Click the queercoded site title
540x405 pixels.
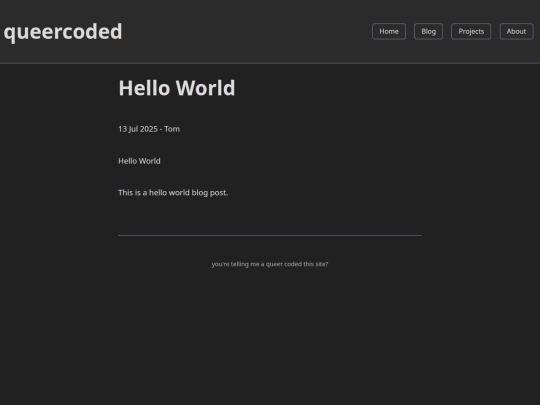(63, 32)
